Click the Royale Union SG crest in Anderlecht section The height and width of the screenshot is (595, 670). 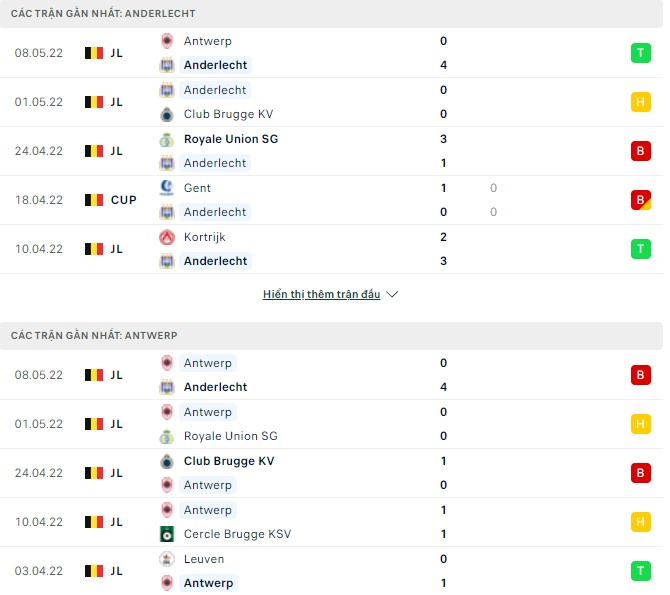tap(166, 139)
